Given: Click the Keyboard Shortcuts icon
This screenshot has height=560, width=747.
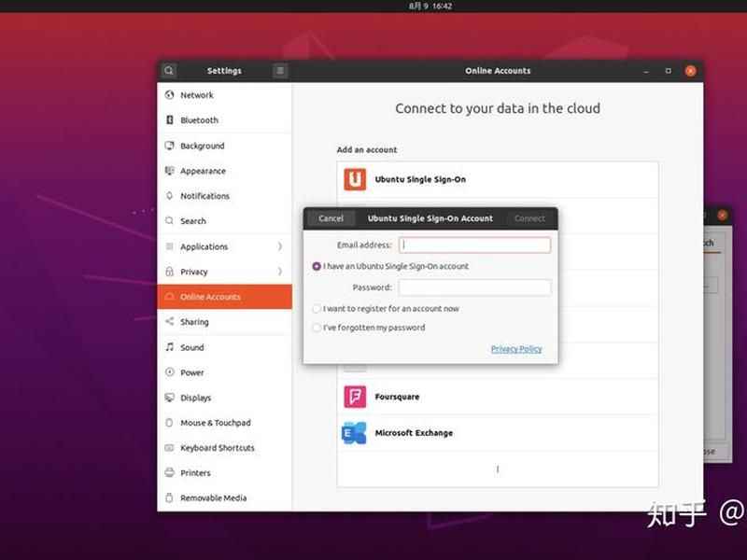Looking at the screenshot, I should click(169, 448).
